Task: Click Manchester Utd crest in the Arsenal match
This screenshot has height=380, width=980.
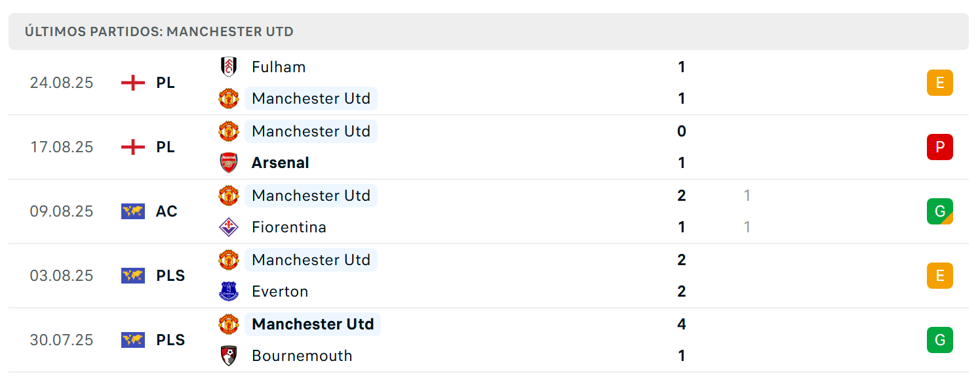Action: (228, 131)
